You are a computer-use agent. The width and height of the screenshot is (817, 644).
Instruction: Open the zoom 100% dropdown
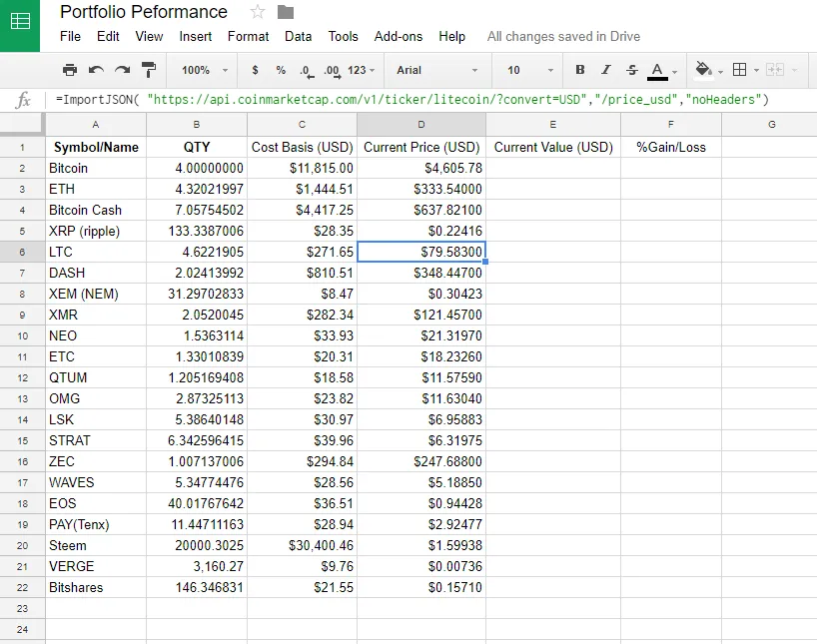[x=204, y=70]
